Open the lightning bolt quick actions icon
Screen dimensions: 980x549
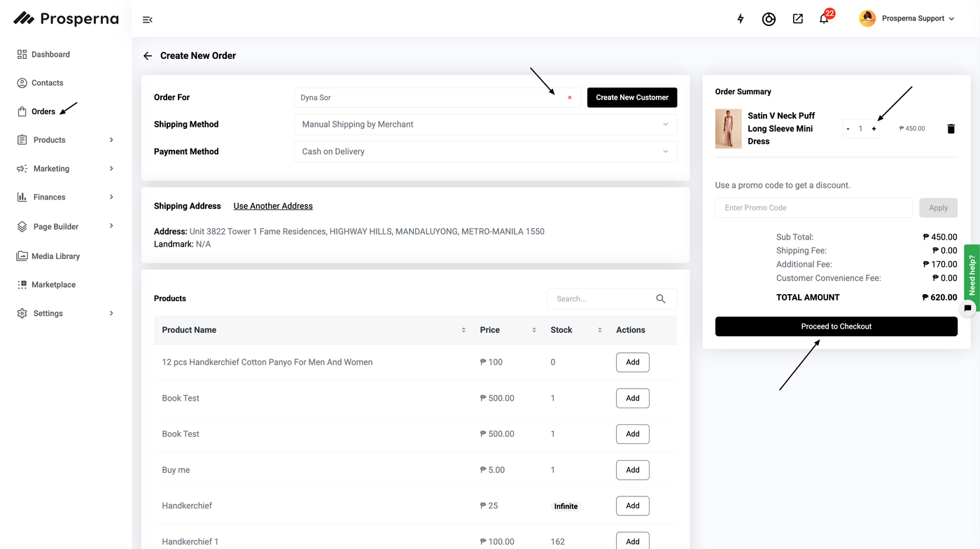click(741, 19)
